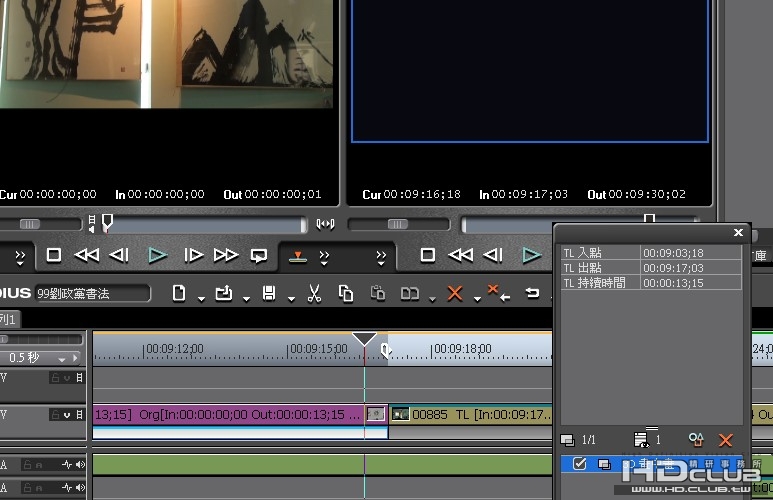Delete clip with orange X toolbar icon
Viewport: 773px width, 500px height.
tap(455, 293)
